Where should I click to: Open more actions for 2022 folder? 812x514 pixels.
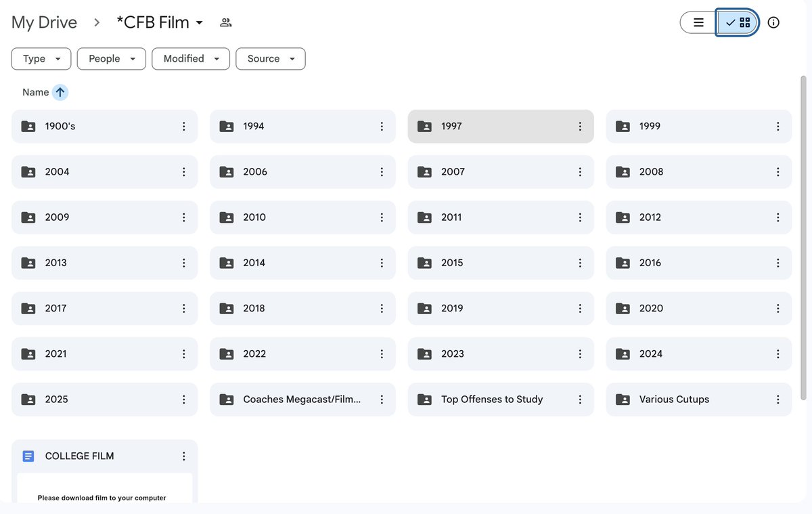(x=382, y=354)
